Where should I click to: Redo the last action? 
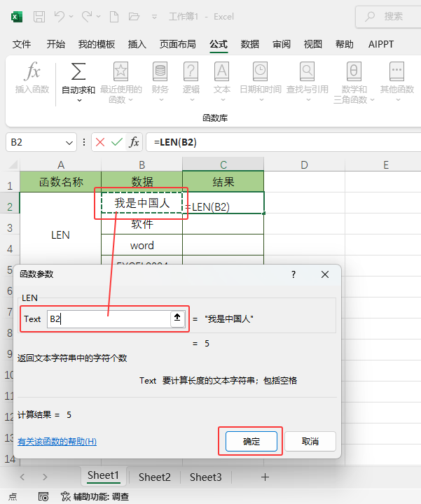coord(87,16)
